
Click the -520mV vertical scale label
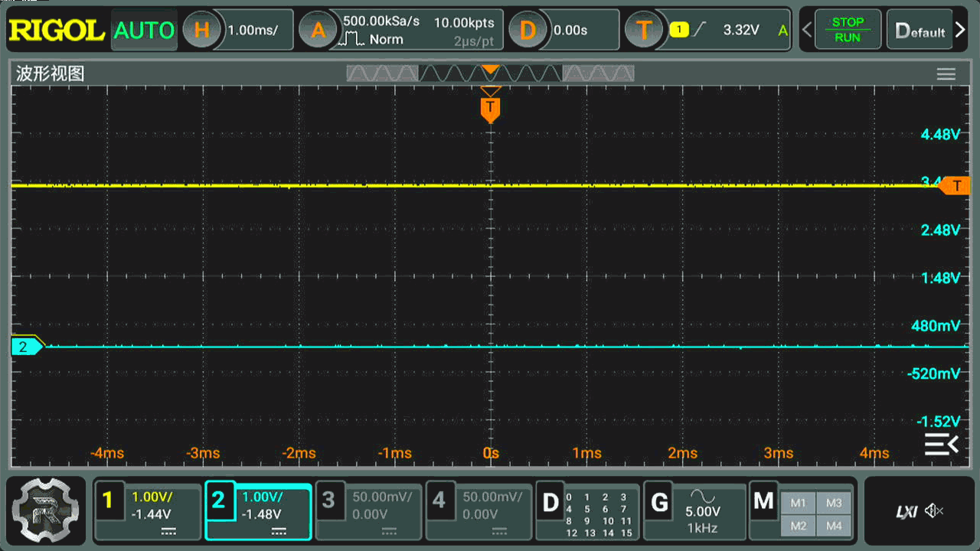(x=933, y=373)
